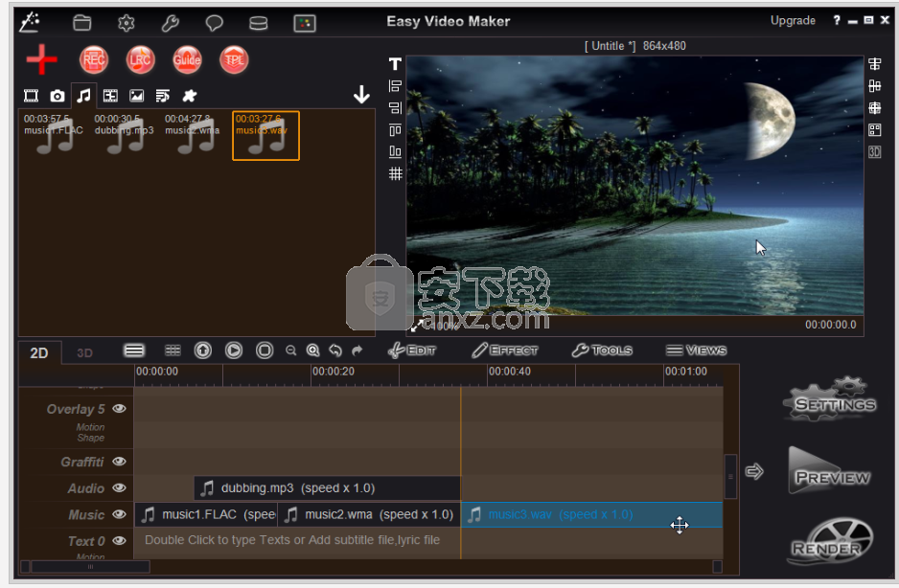Open the LRC lyric maker button

point(140,59)
